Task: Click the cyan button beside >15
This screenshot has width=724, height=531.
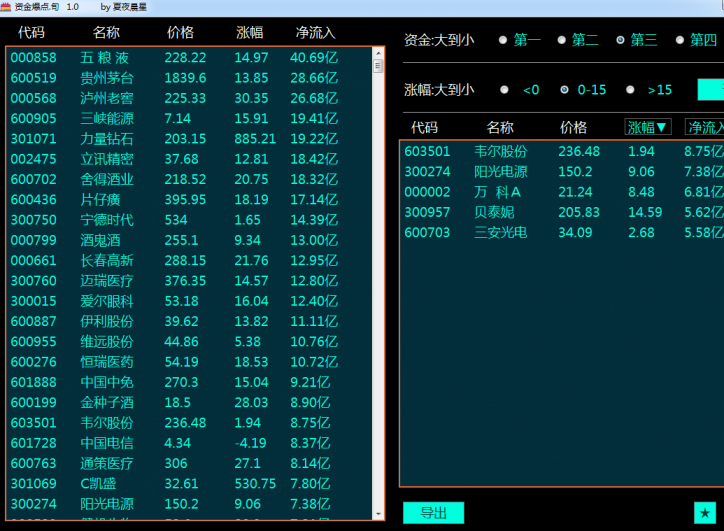Action: 711,90
